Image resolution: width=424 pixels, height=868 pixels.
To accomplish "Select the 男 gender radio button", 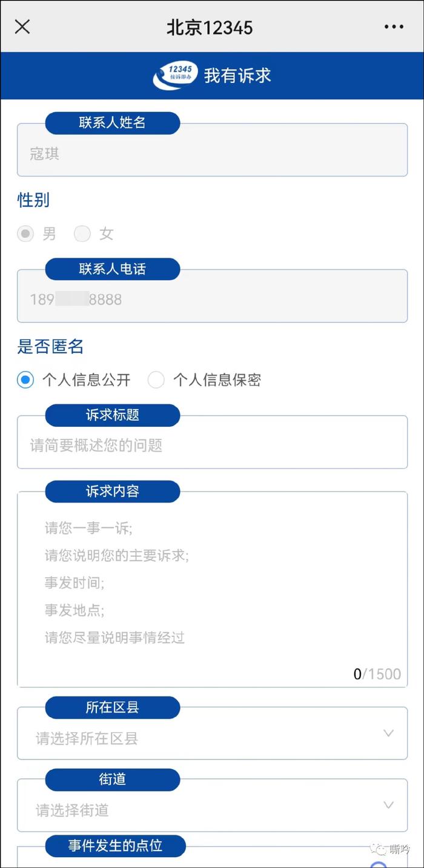I will pyautogui.click(x=25, y=233).
